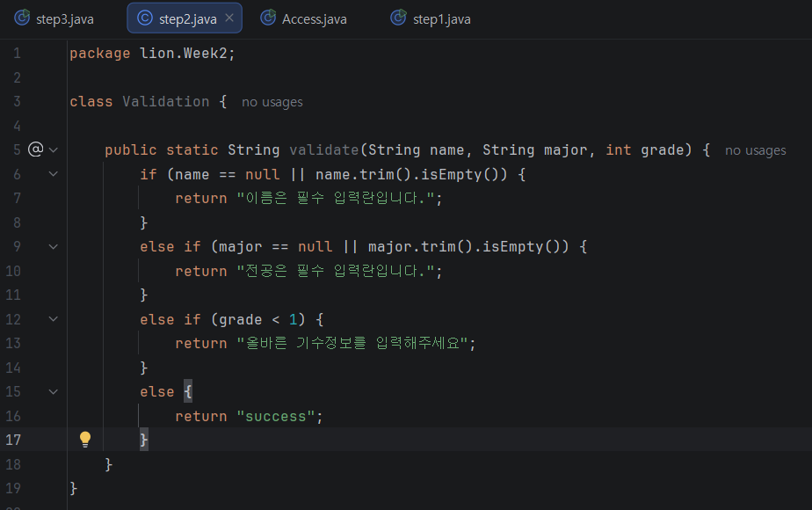Fold the else-if grade block on line 12
Viewport: 812px width, 510px height.
pyautogui.click(x=54, y=319)
